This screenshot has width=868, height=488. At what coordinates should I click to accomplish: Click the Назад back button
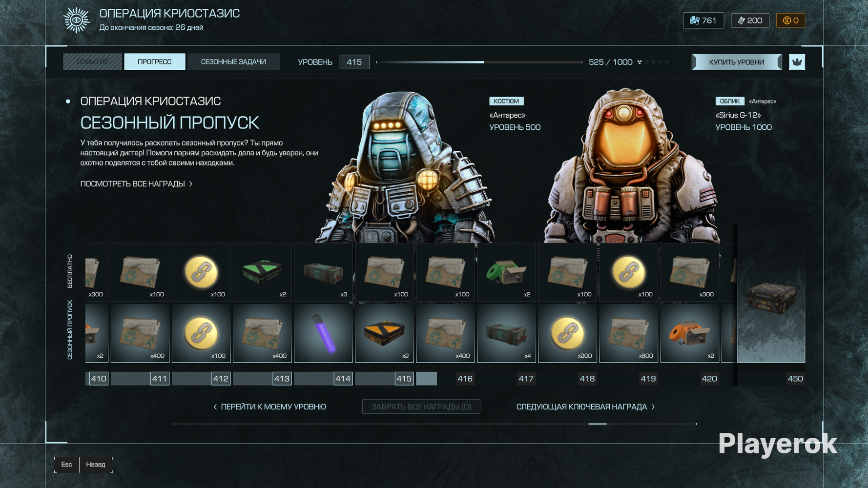pos(96,465)
